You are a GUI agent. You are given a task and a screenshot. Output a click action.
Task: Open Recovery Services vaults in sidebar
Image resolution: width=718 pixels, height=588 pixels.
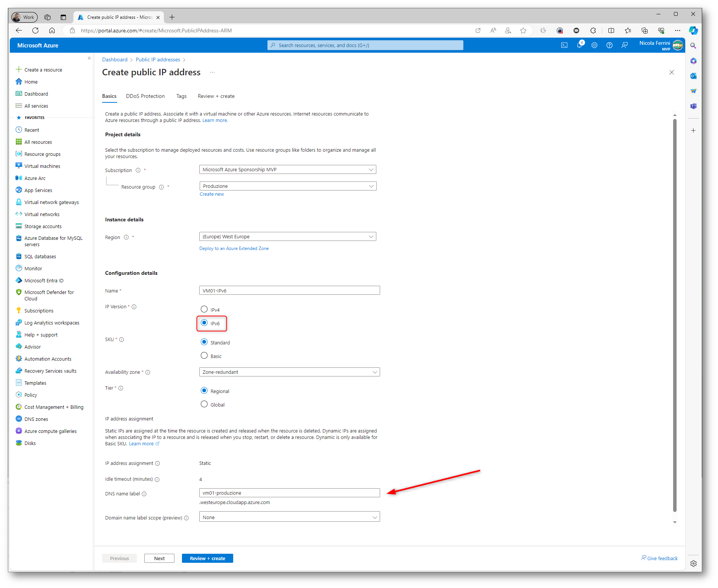point(50,371)
